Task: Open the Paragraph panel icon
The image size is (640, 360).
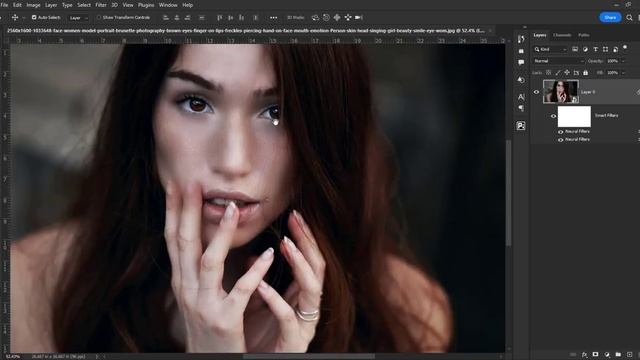Action: (521, 108)
